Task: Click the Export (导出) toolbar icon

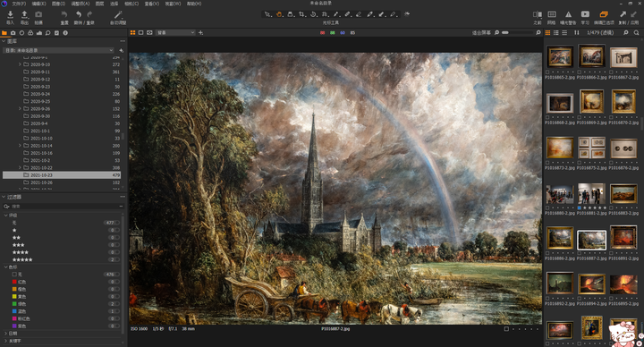Action: [x=24, y=14]
